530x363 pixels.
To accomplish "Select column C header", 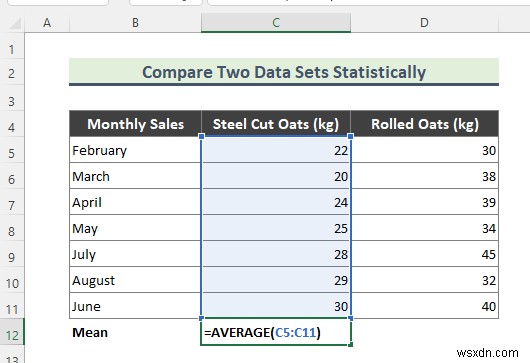I will pos(276,23).
